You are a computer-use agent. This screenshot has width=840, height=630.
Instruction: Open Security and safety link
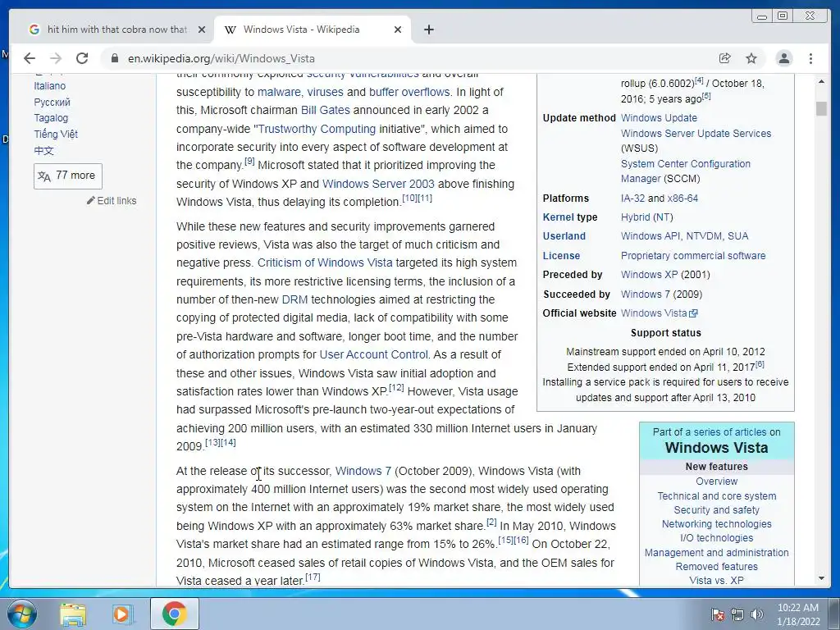click(x=717, y=510)
